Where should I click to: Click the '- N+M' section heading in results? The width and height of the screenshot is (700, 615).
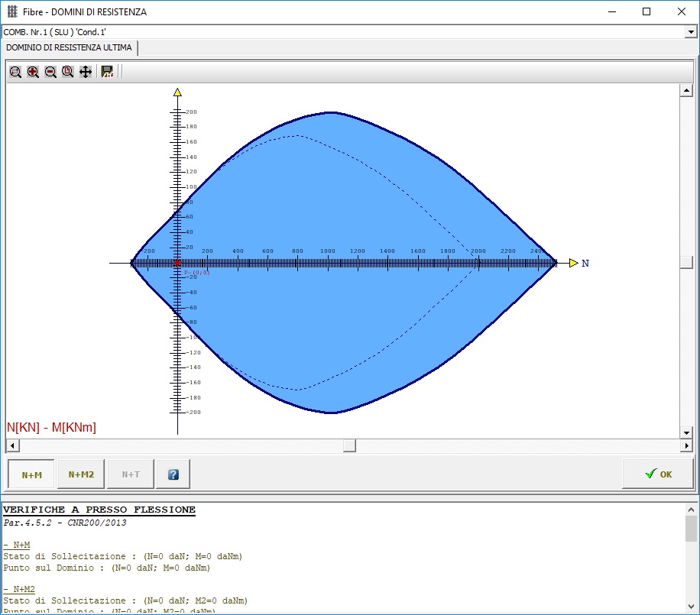[x=17, y=545]
